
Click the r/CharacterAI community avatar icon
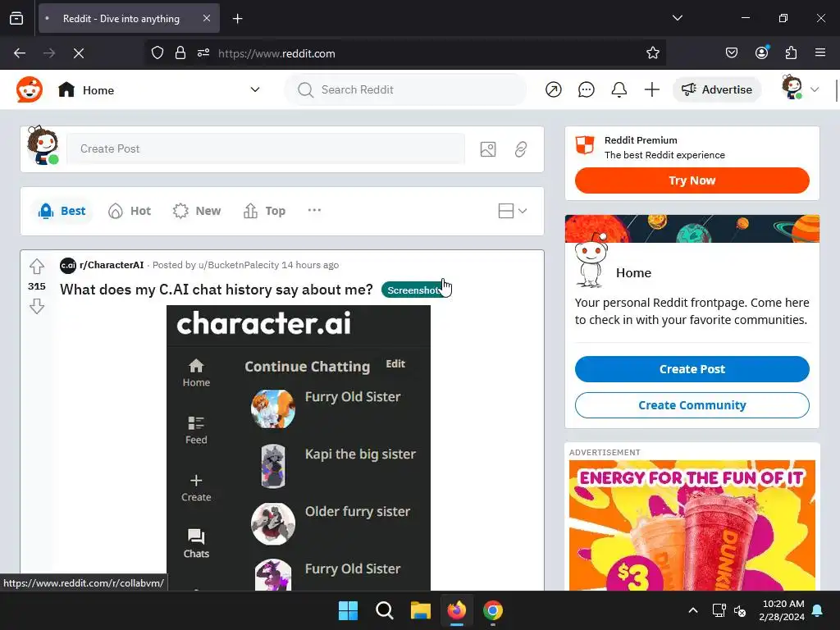click(68, 265)
